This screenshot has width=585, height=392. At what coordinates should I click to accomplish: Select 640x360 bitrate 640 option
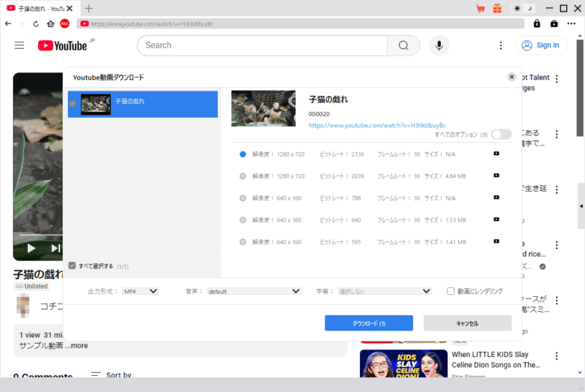pos(243,220)
